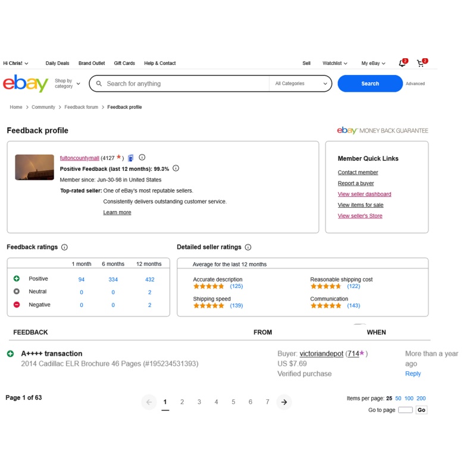The height and width of the screenshot is (476, 476).
Task: Select page 3 in pagination
Action: [x=199, y=402]
